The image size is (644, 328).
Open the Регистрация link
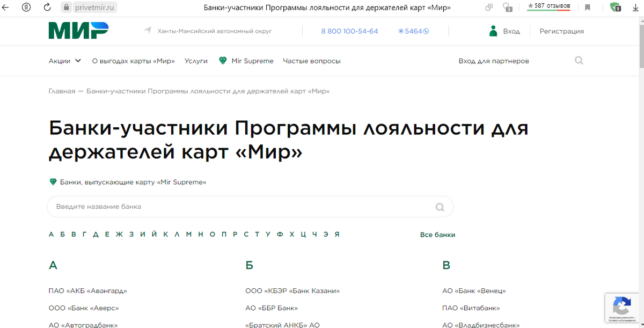tap(561, 31)
